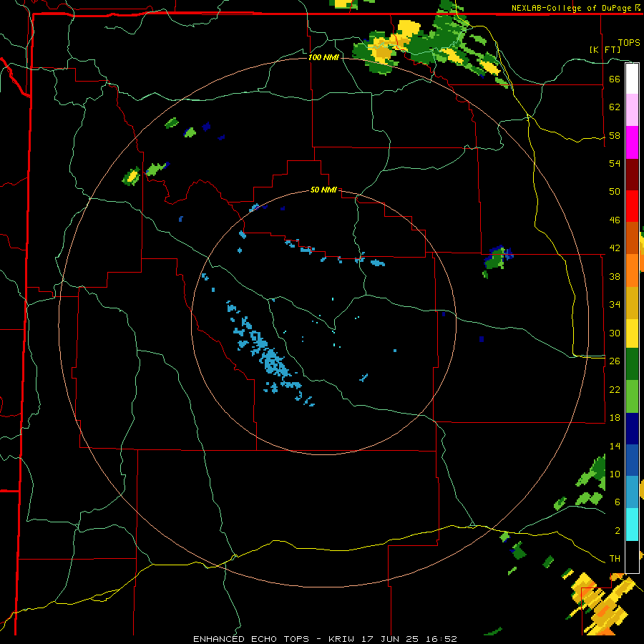
Task: Click the ENHANCED ECHO TOPS product title
Action: click(251, 639)
